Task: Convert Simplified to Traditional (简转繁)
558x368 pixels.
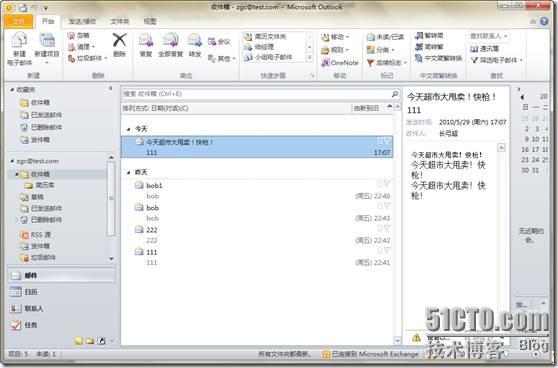Action: point(429,47)
